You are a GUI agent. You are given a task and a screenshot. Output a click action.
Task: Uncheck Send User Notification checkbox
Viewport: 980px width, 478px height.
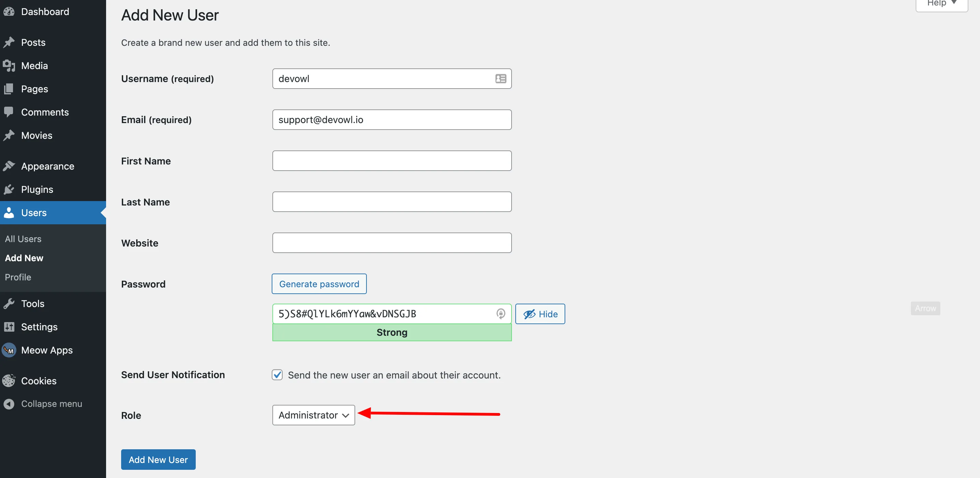tap(278, 375)
